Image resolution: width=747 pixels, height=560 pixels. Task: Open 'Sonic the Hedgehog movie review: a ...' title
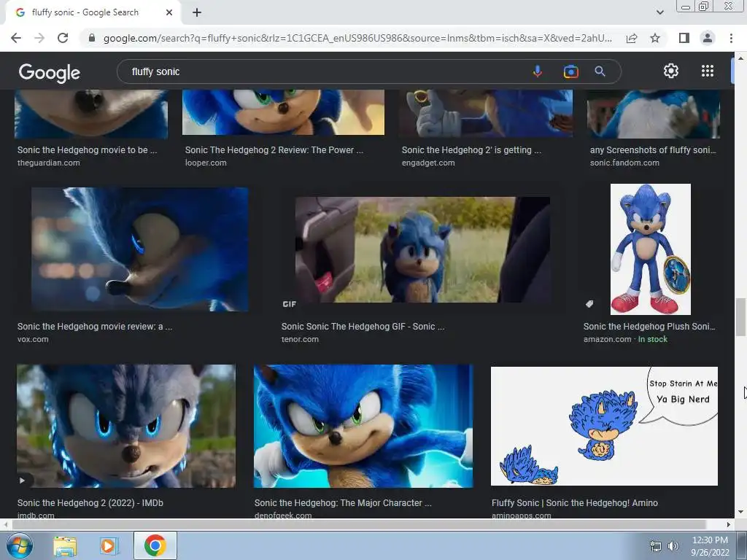click(x=95, y=327)
